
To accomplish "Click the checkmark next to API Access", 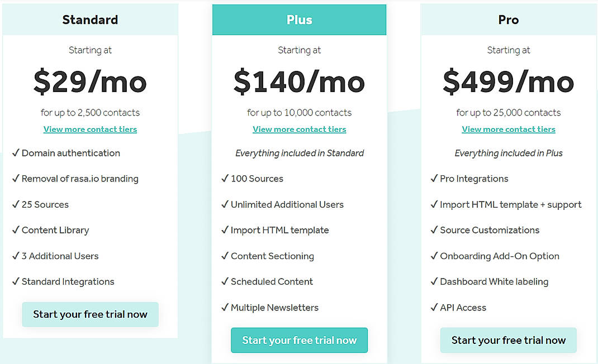I will [x=434, y=308].
